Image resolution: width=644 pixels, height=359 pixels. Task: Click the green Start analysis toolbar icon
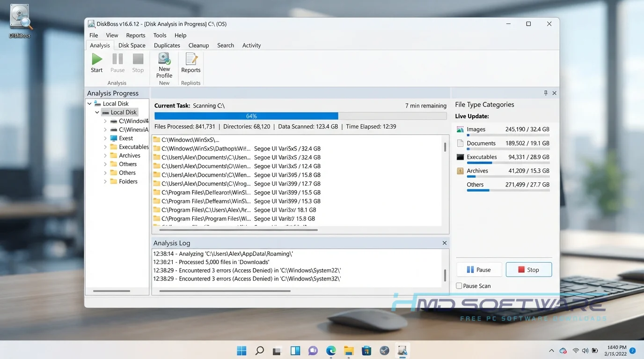(97, 59)
